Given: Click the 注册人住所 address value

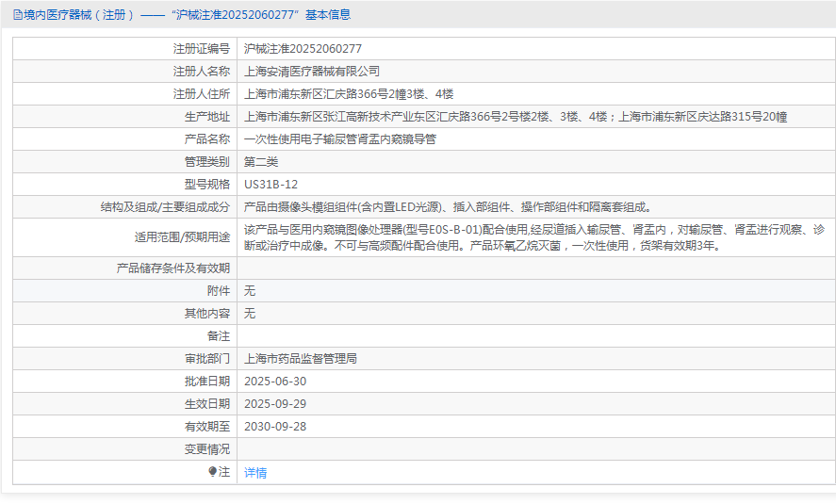Looking at the screenshot, I should [x=349, y=94].
